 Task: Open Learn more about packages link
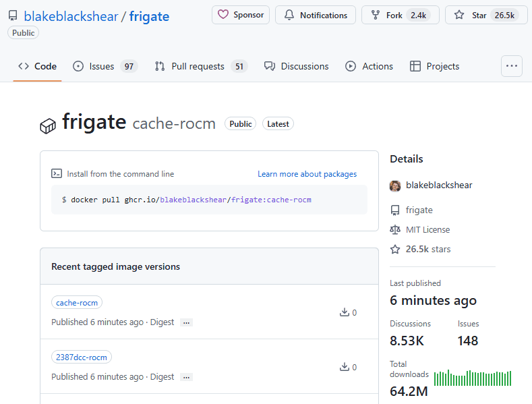click(307, 174)
